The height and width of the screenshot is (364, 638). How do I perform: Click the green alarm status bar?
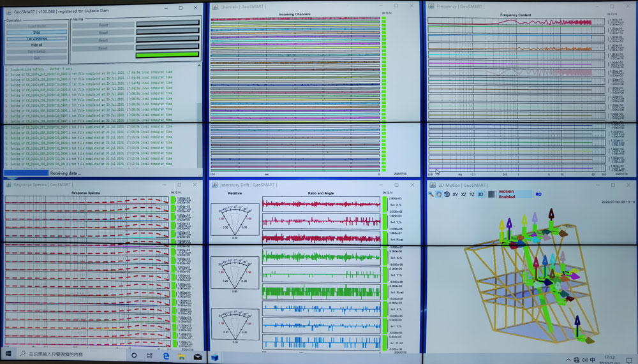click(167, 55)
